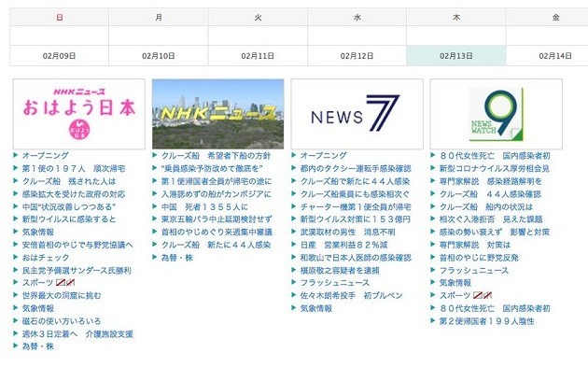Open 気象情報 link under News Watch 9
The height and width of the screenshot is (367, 588).
(455, 283)
